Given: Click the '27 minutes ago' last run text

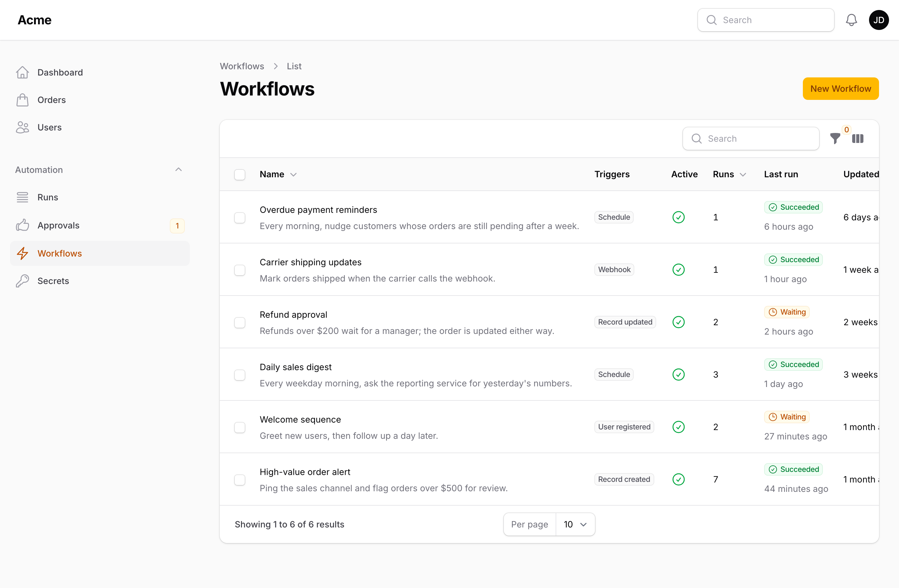Looking at the screenshot, I should [795, 436].
